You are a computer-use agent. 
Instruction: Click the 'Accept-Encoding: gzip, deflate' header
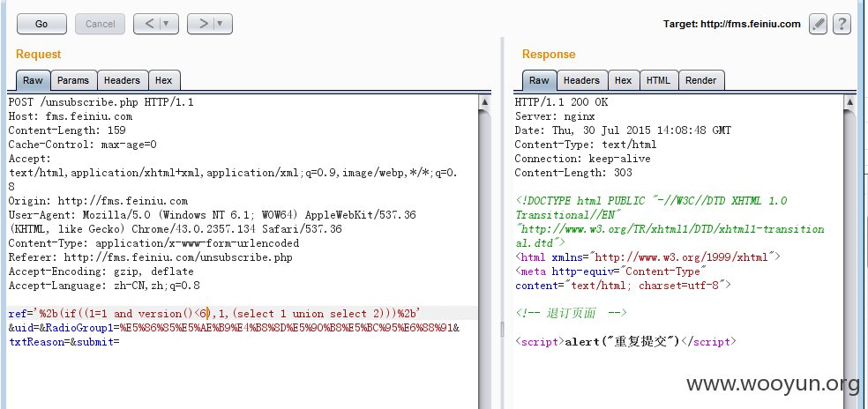tap(101, 271)
